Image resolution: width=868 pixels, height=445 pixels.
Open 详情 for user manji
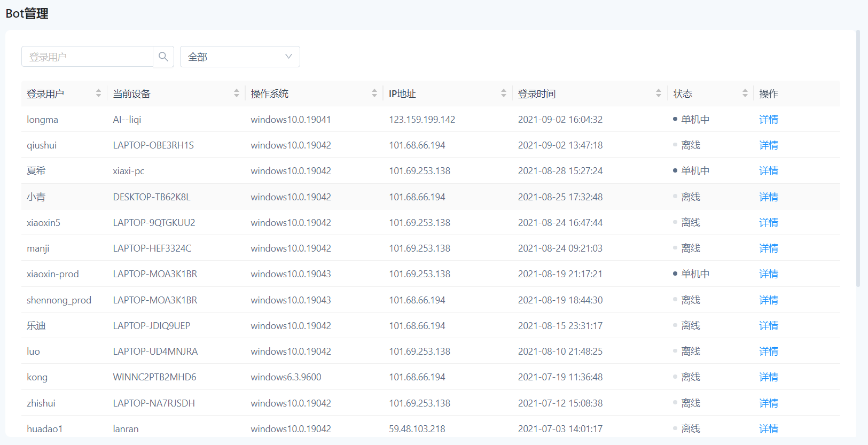[768, 248]
